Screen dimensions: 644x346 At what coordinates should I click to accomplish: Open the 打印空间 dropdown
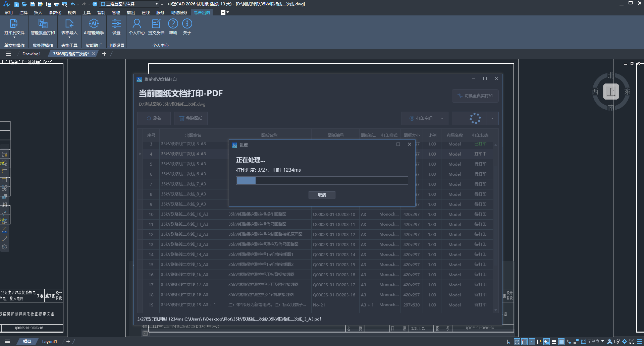[x=442, y=118]
